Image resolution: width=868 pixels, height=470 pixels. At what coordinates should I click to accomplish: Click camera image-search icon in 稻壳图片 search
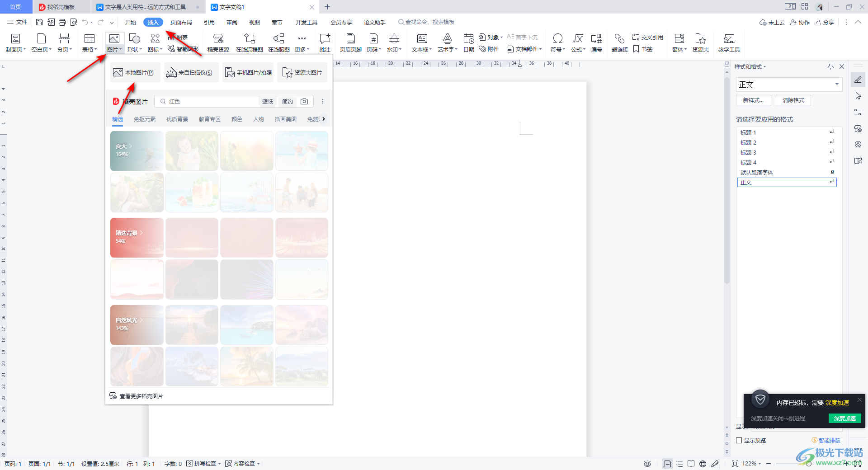tap(304, 101)
